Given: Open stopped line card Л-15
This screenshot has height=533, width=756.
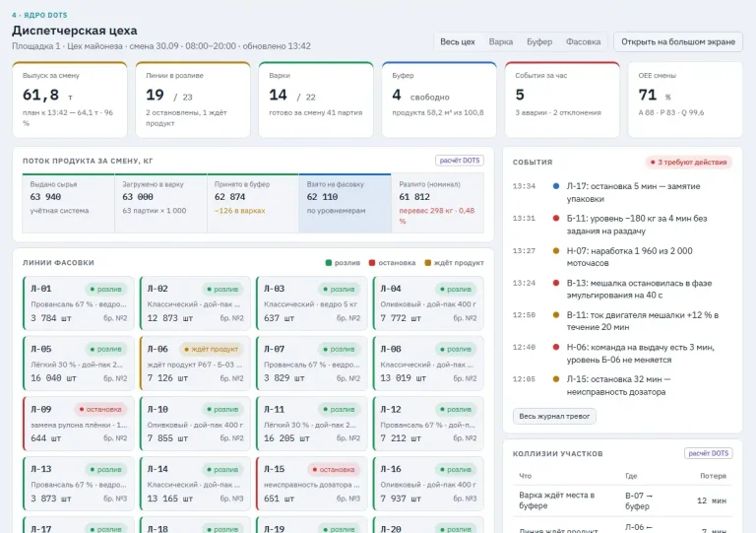Looking at the screenshot, I should click(x=311, y=484).
